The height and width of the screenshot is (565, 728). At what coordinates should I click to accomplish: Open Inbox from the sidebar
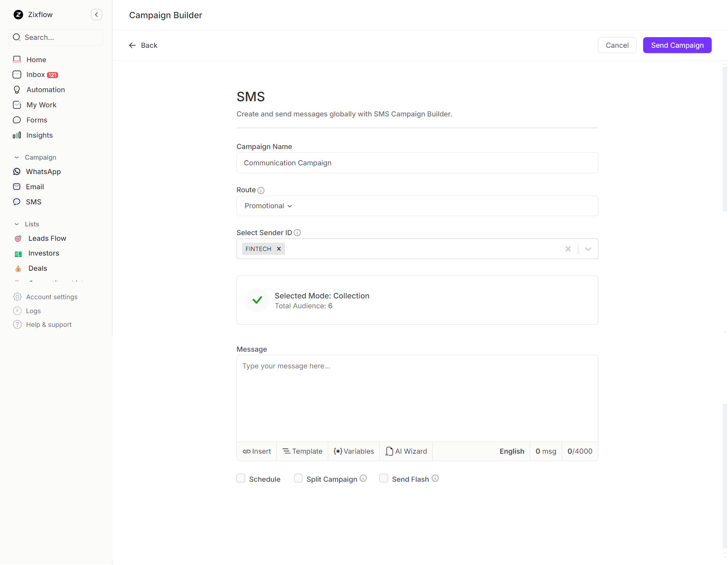point(36,75)
